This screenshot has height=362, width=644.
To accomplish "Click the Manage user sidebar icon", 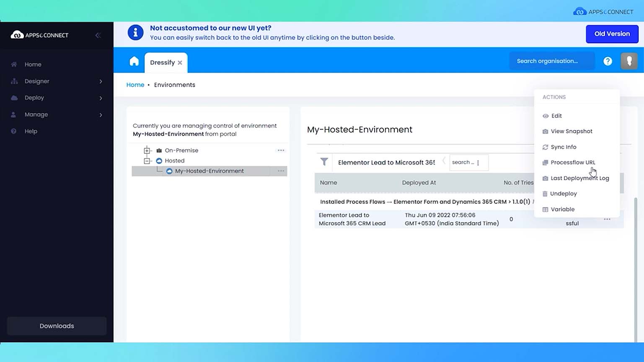I will 14,115.
